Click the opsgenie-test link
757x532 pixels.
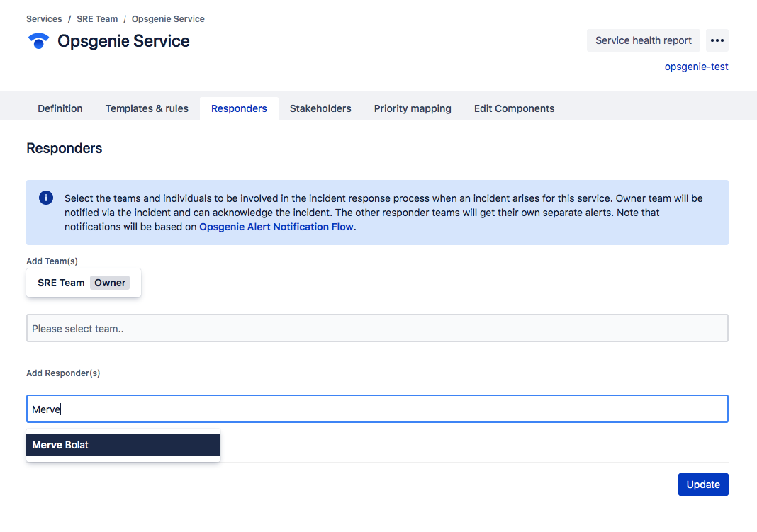coord(696,67)
